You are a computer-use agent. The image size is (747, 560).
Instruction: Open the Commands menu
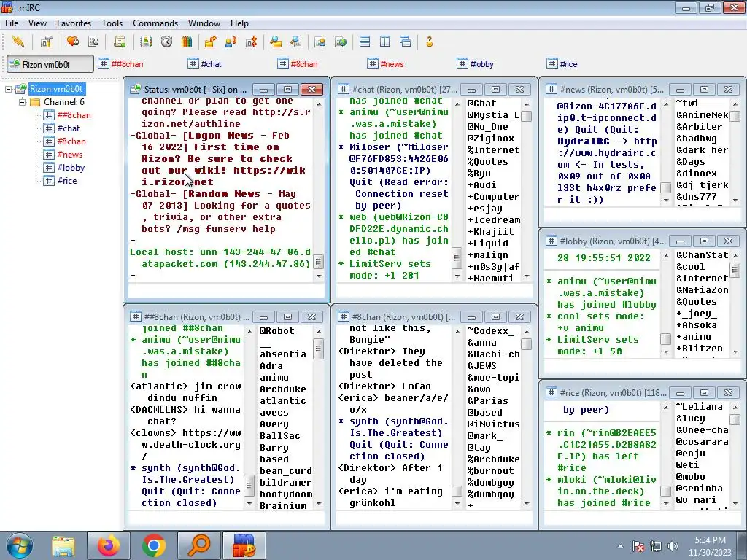[155, 23]
